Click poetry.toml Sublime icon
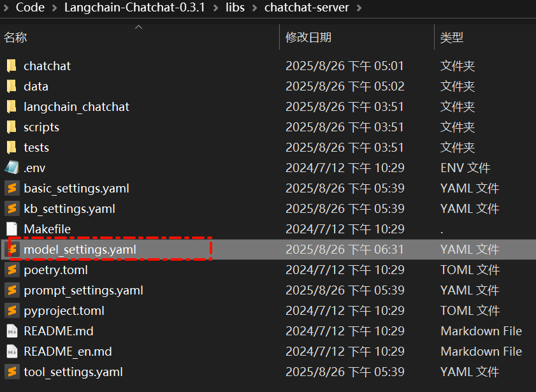Viewport: 536px width, 392px height. point(12,270)
